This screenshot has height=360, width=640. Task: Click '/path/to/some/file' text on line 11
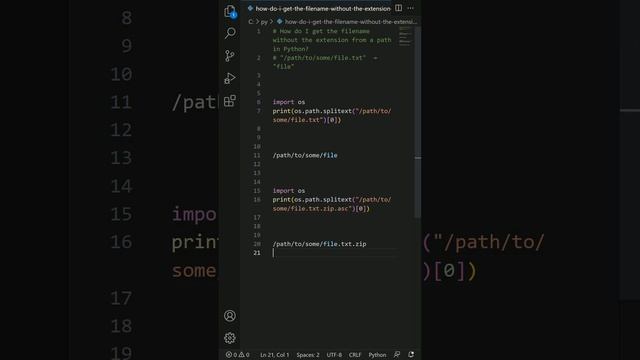[x=305, y=155]
